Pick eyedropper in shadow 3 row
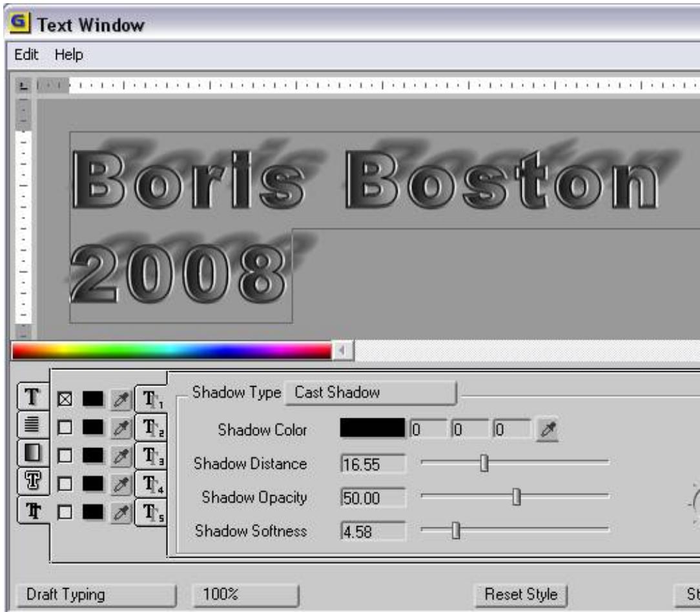The height and width of the screenshot is (612, 700). coord(121,456)
